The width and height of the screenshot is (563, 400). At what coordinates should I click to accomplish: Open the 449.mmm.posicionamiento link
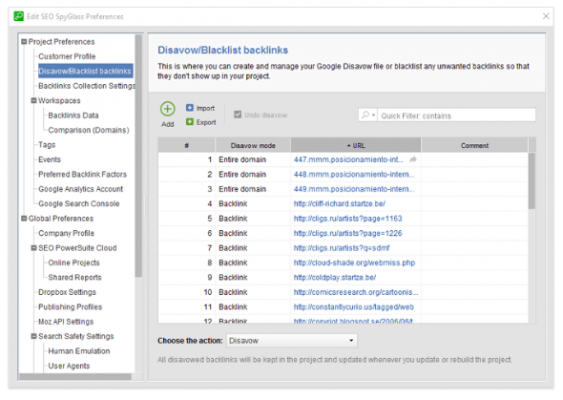tap(354, 189)
